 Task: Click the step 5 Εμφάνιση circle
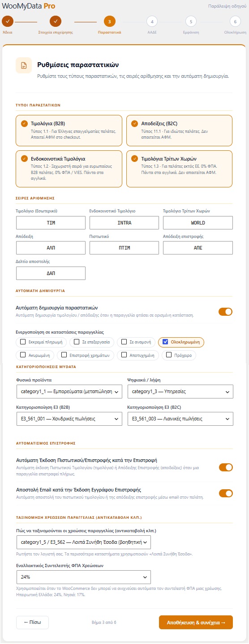pyautogui.click(x=190, y=21)
